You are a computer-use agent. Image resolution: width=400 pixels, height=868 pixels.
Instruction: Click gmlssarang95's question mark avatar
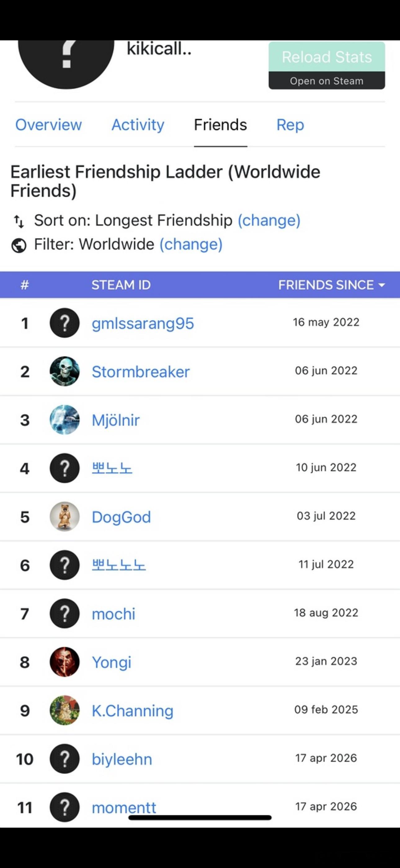(x=64, y=323)
